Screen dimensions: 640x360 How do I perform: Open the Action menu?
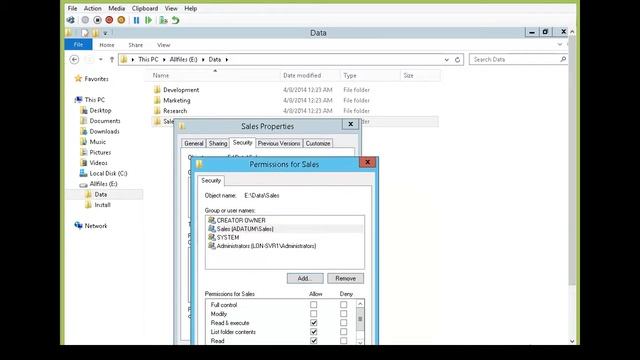coord(93,8)
